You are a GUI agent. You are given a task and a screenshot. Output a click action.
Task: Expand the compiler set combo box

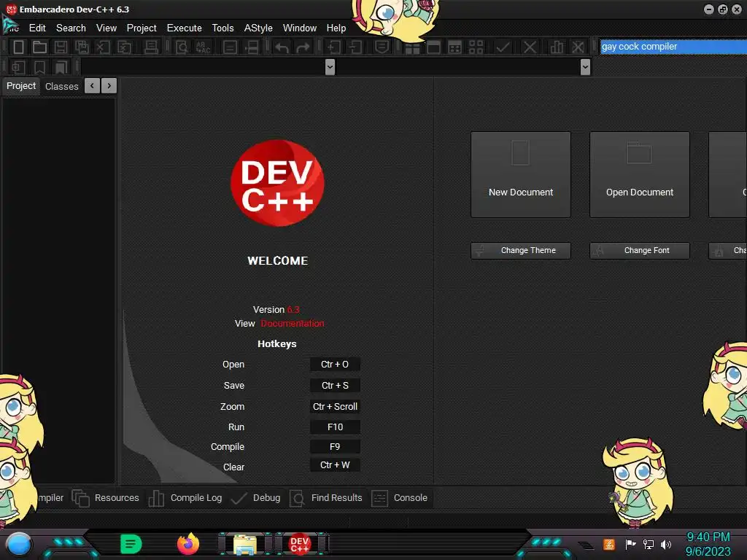pyautogui.click(x=673, y=47)
